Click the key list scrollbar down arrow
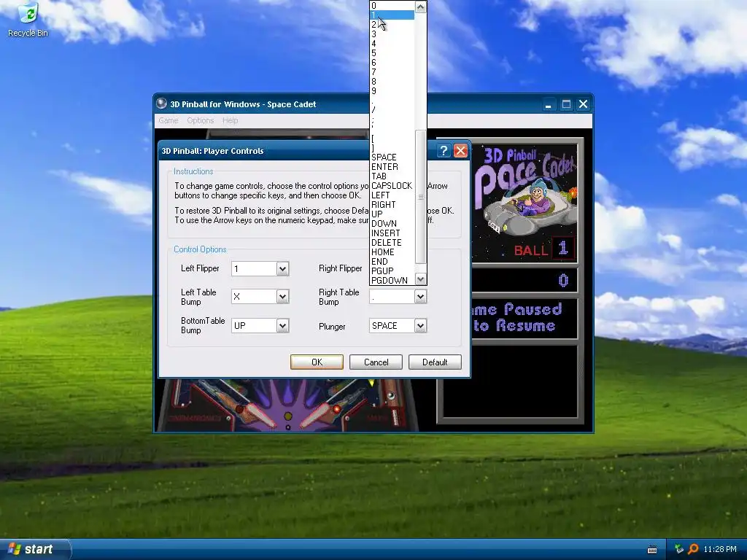Screen dimensions: 747x560 coord(420,279)
